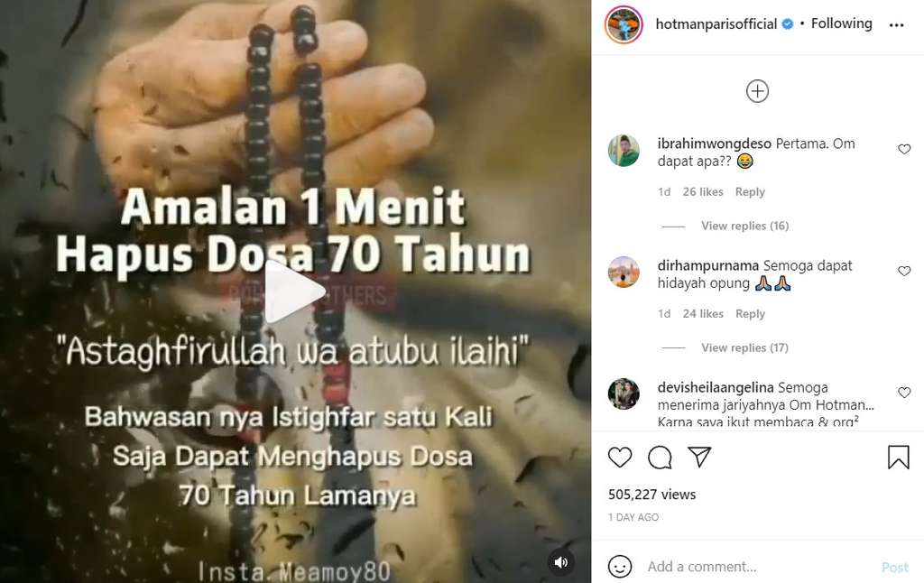
Task: Like devisheilaangelina's comment heart
Action: 904,393
